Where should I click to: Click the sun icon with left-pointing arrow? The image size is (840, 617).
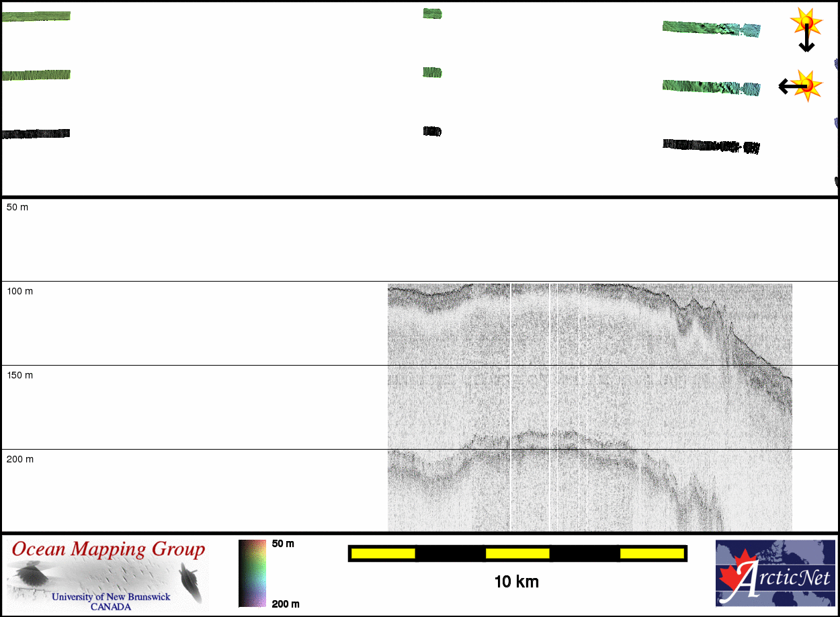(800, 85)
